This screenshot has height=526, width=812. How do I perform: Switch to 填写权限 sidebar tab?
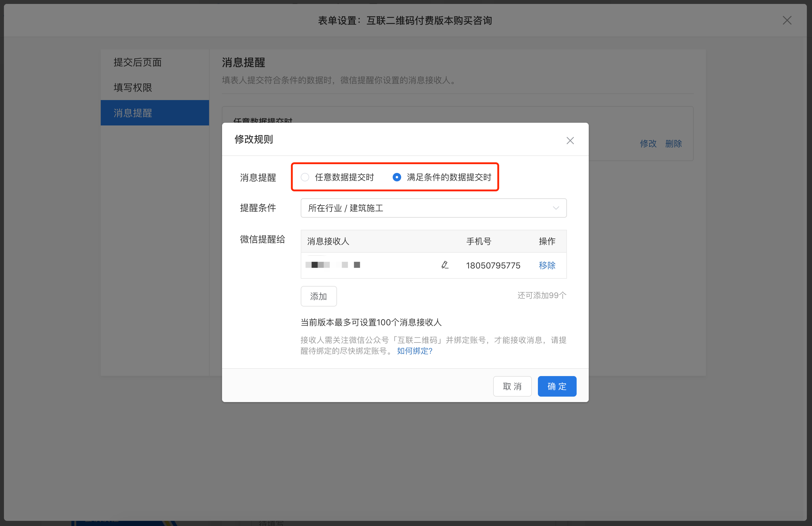click(133, 88)
